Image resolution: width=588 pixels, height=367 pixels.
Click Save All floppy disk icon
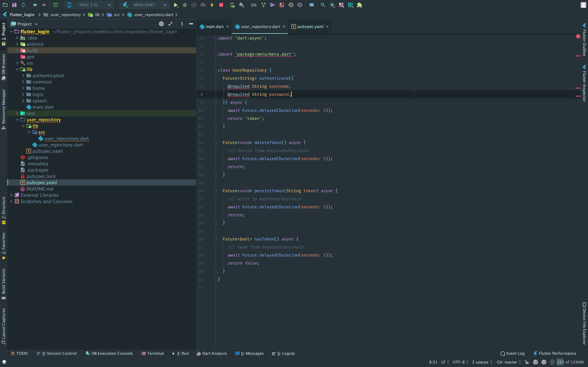(14, 5)
